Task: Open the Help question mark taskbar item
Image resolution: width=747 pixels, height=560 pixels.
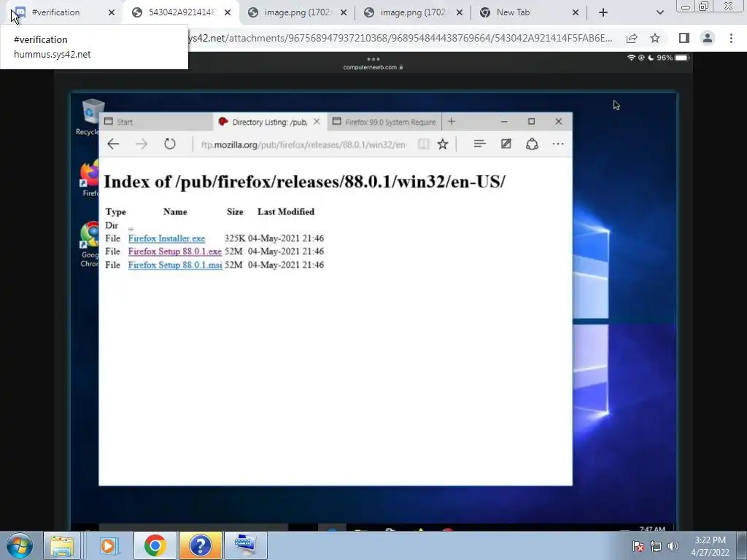Action: 200,545
